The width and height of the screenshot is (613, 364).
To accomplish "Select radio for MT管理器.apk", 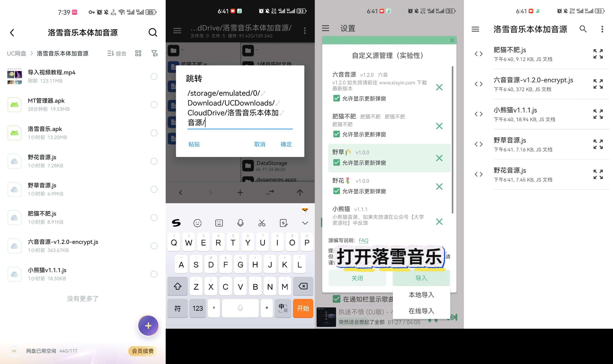I will pyautogui.click(x=154, y=105).
